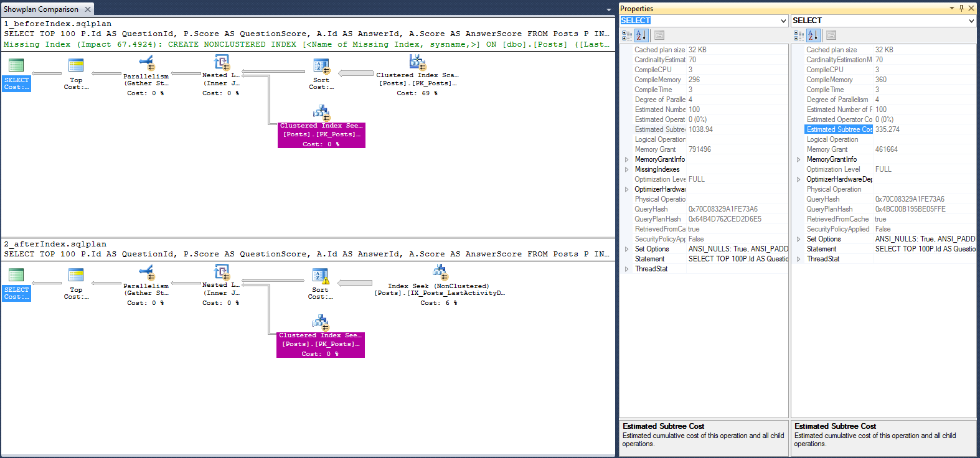980x458 pixels.
Task: Expand Set Options in the left properties pane
Action: tap(627, 249)
